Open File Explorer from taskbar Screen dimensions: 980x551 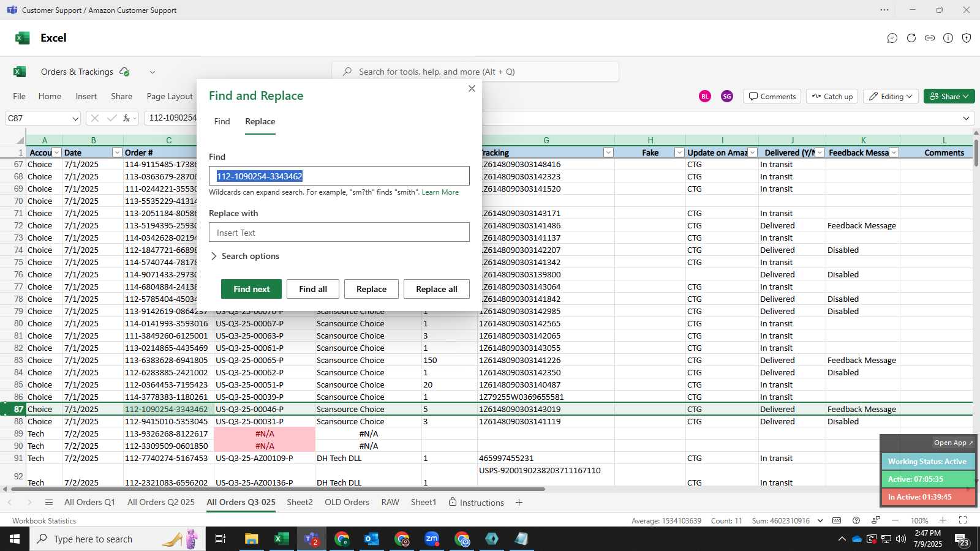pyautogui.click(x=252, y=539)
